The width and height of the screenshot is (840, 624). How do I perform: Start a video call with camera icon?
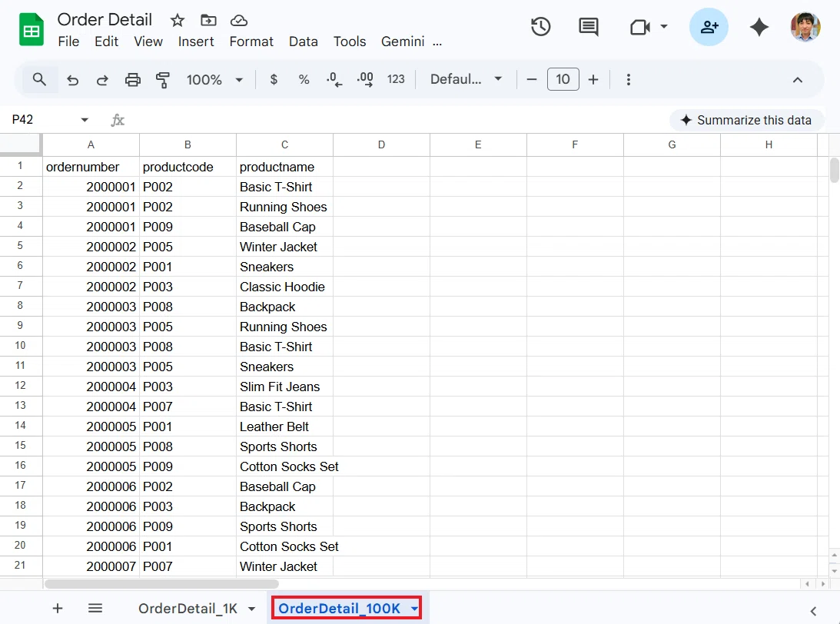click(639, 27)
